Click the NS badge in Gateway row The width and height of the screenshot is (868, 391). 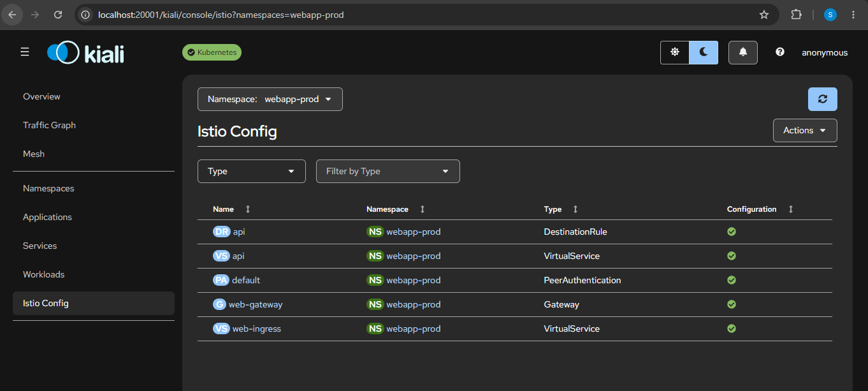375,304
